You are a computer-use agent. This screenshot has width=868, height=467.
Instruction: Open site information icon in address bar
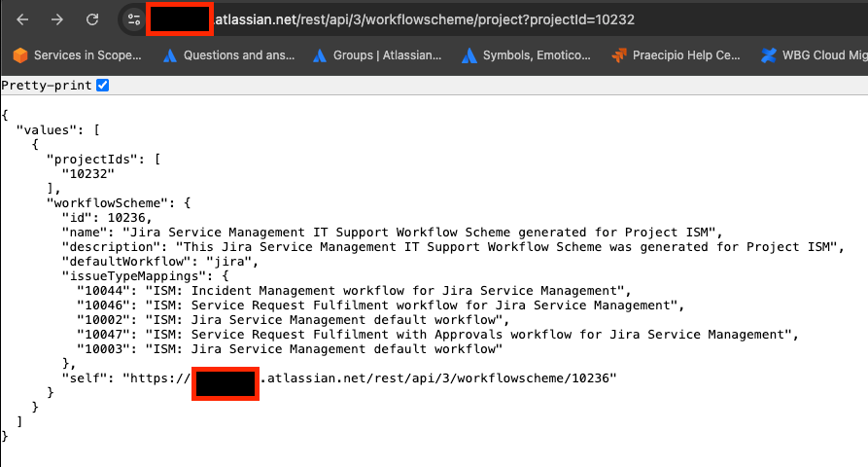[x=133, y=19]
